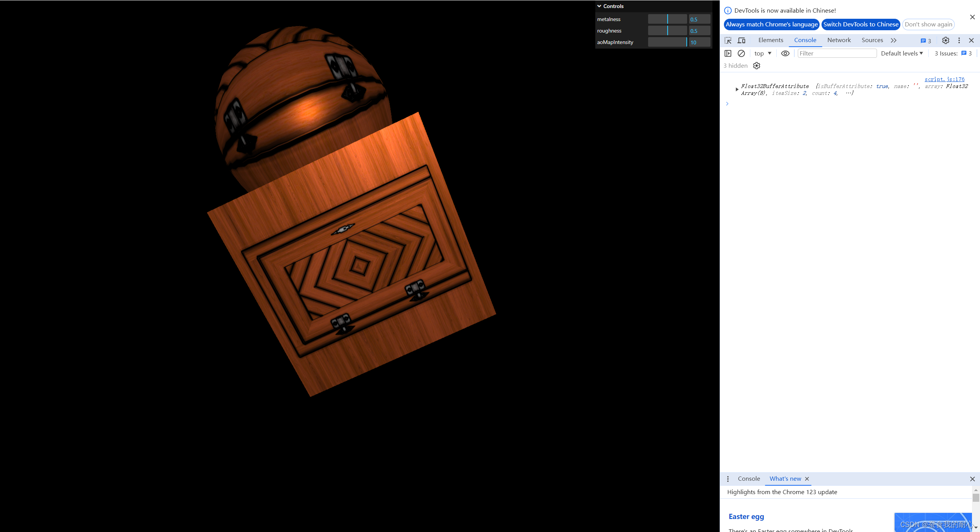Screen dimensions: 980x532
Task: Show more DevTools tabs chevron
Action: pyautogui.click(x=893, y=40)
